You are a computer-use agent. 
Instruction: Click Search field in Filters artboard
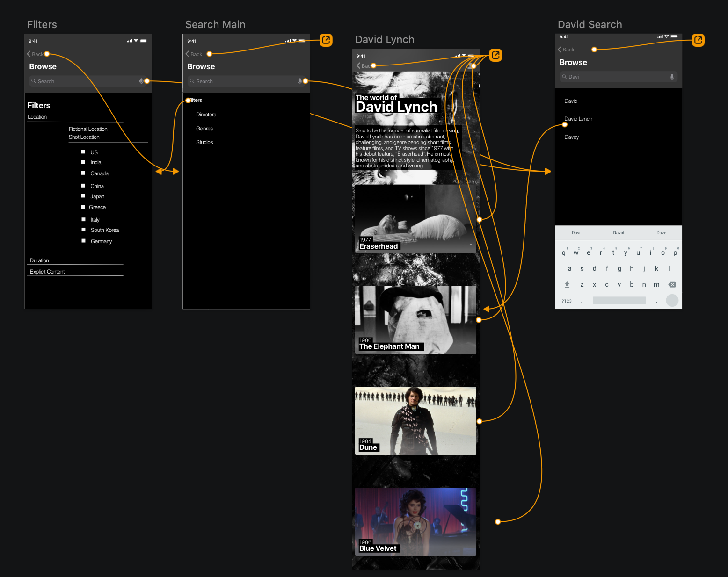click(x=88, y=81)
